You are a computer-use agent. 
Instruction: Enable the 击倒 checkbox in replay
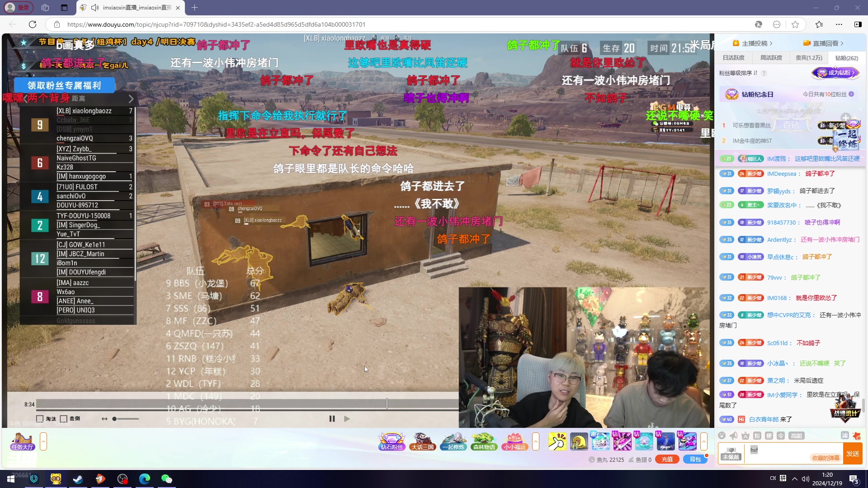(64, 419)
